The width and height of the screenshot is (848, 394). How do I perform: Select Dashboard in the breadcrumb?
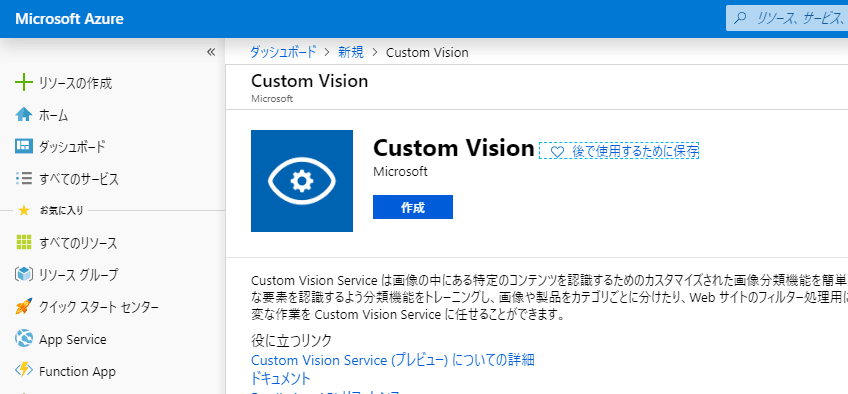tap(283, 52)
